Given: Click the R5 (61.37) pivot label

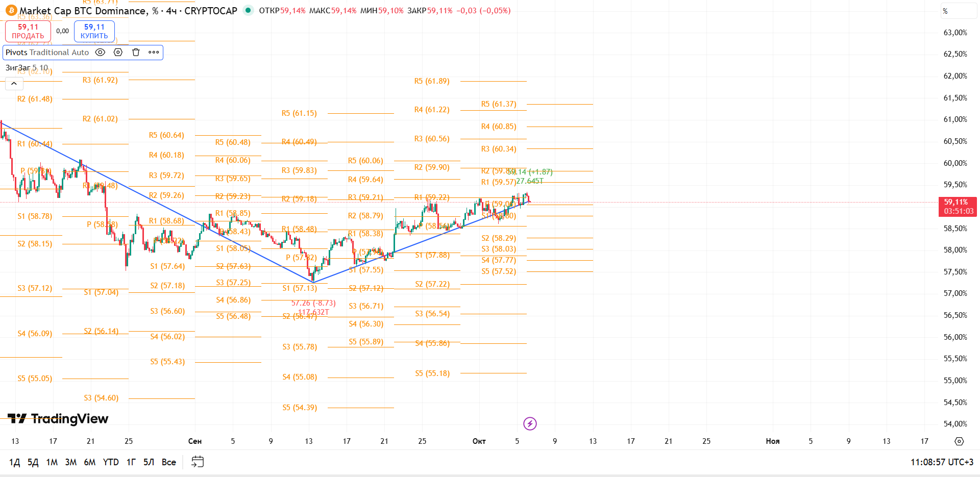Looking at the screenshot, I should (x=499, y=104).
